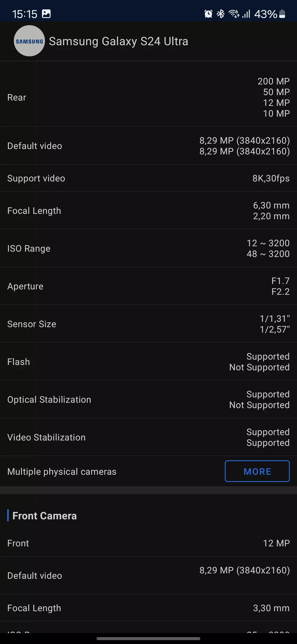The height and width of the screenshot is (644, 297).
Task: Tap the alarm icon in status bar
Action: [x=208, y=14]
